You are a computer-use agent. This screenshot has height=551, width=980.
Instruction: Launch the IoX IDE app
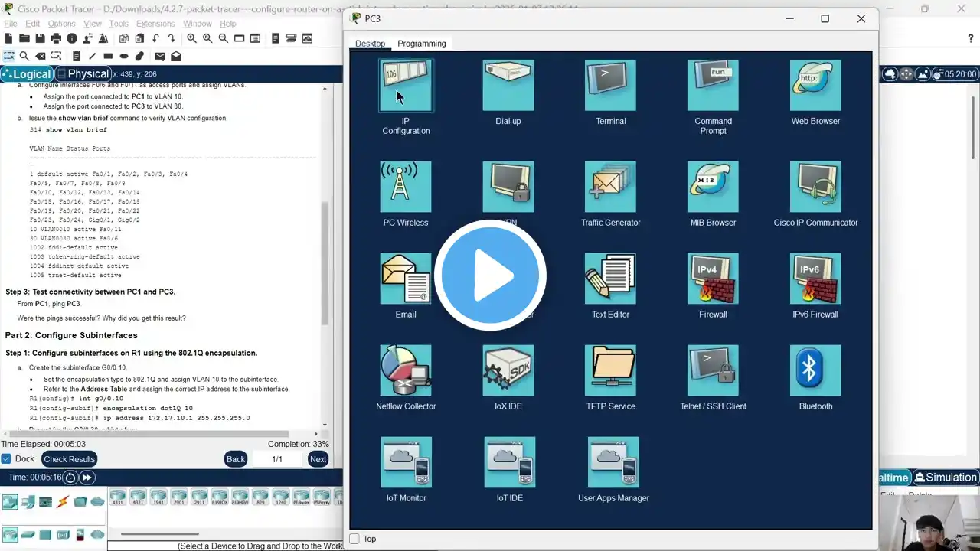click(508, 370)
